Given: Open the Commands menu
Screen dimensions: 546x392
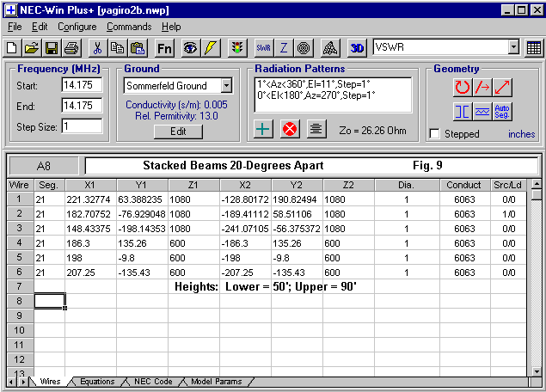Looking at the screenshot, I should (130, 27).
